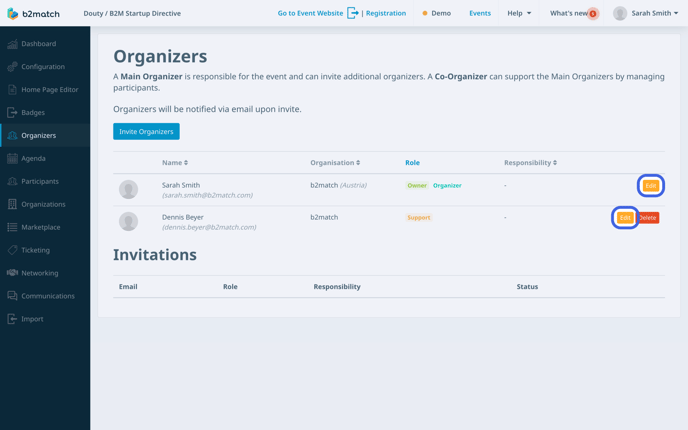Click the Home Page Editor document icon

point(12,90)
